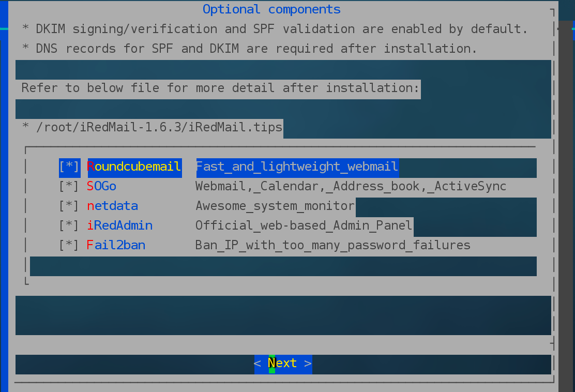575x392 pixels.
Task: Click the /root/iRedMail-1.6.3/iRedMail.tips path
Action: coord(159,128)
